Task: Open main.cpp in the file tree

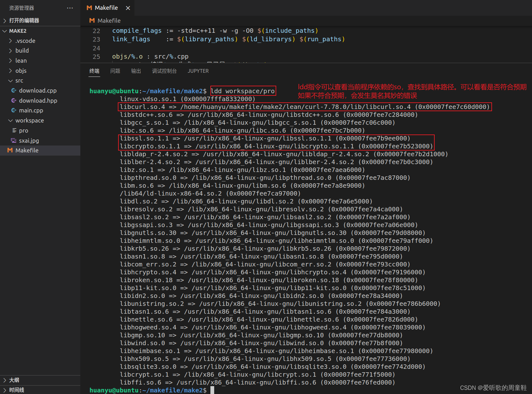Action: coord(40,110)
